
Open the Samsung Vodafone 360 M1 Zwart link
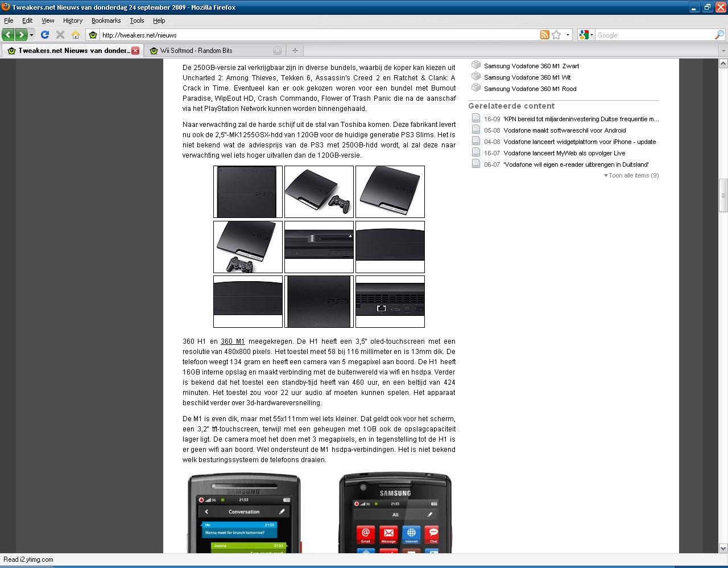[x=531, y=66]
